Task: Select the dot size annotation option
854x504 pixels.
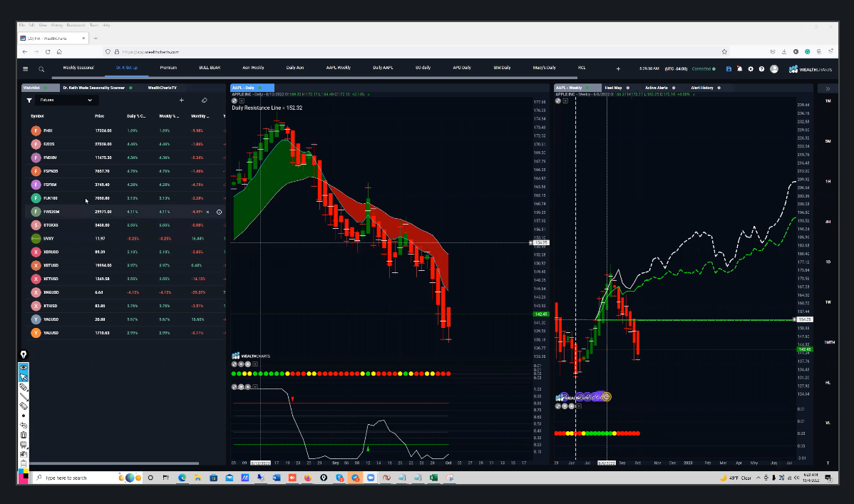Action: click(24, 416)
